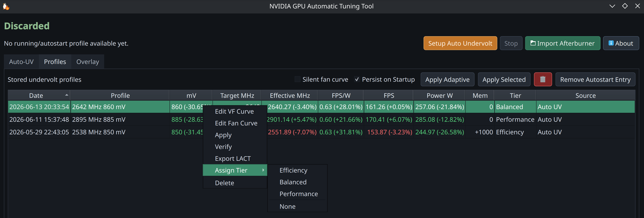Click the 244.97 (-26.58%) power cell
The image size is (644, 218).
440,132
